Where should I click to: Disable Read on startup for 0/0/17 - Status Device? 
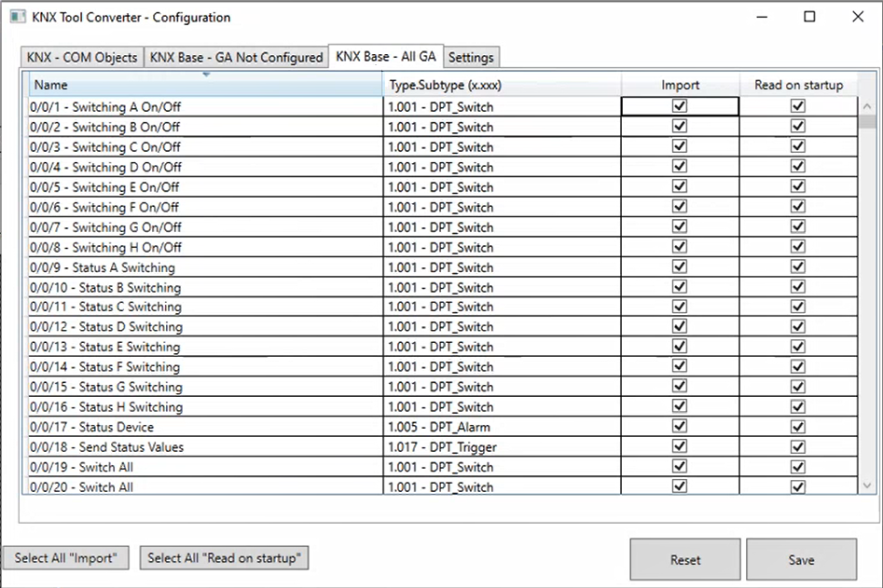(797, 427)
